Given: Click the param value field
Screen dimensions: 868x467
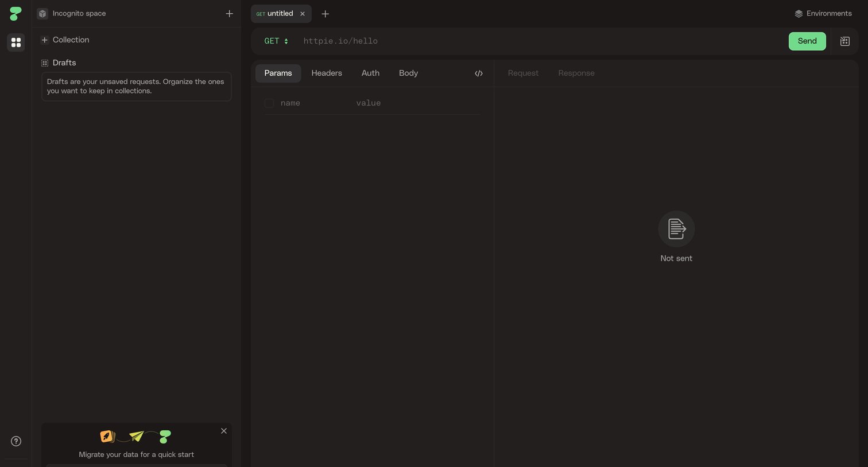Looking at the screenshot, I should [417, 103].
